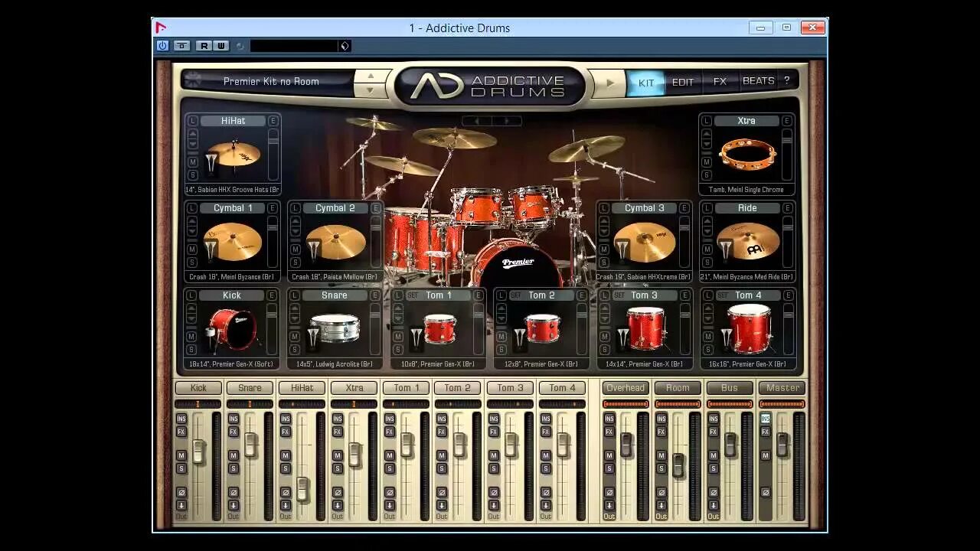Preview the Cymbal 1 sound with its stick icon
980x551 pixels.
coord(211,249)
